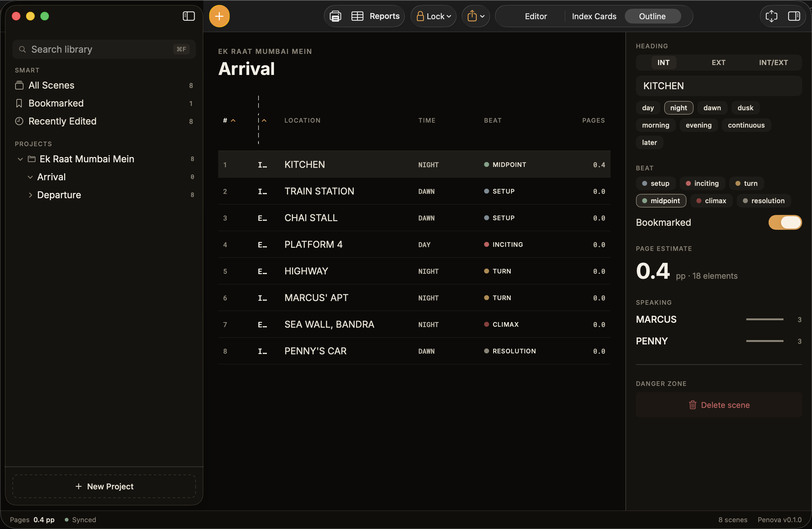Select the dawn time chip
812x529 pixels.
[x=712, y=108]
